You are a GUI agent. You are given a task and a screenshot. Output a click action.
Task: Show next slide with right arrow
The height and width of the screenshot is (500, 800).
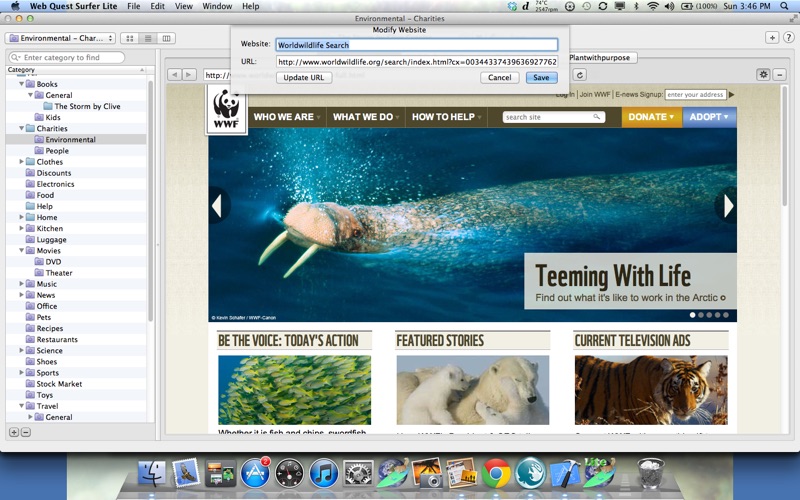[x=728, y=206]
